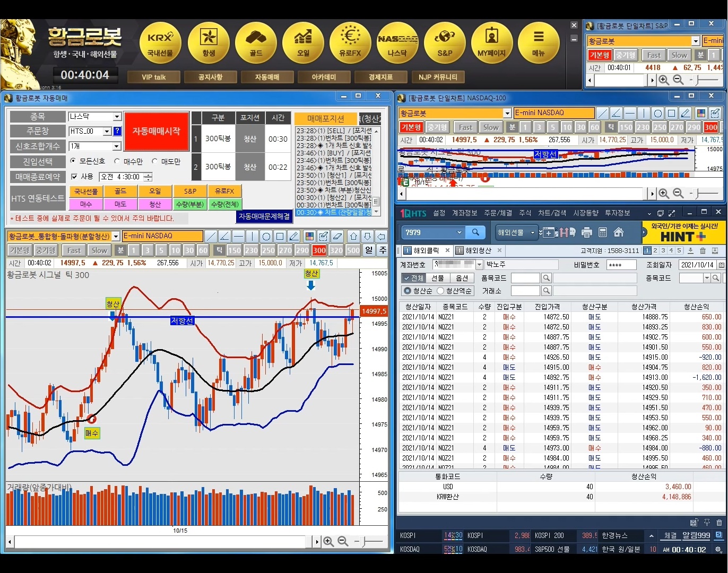Click the down arrow icon in main chart toolbar
This screenshot has width=728, height=573.
coord(367,236)
